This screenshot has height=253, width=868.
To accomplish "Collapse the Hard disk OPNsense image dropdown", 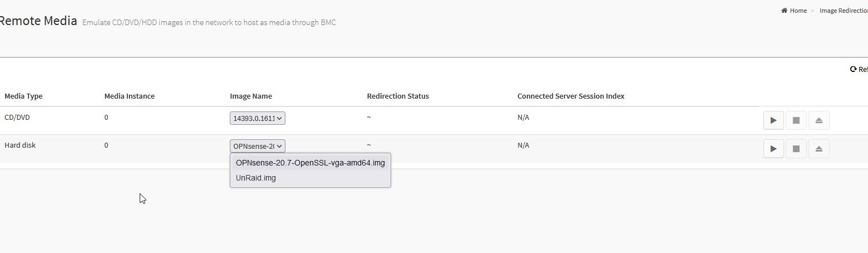I will (x=258, y=146).
